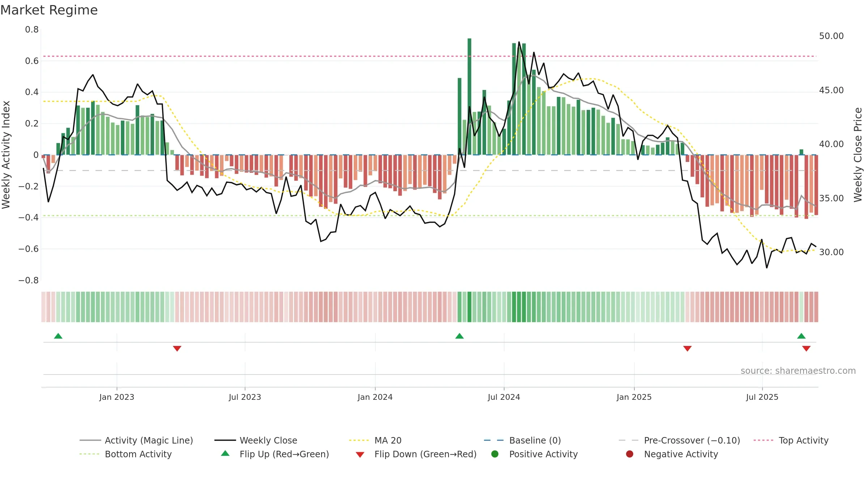868x488 pixels.
Task: Toggle the Pre-Crossover (−0.10) legend entry
Action: [x=679, y=440]
